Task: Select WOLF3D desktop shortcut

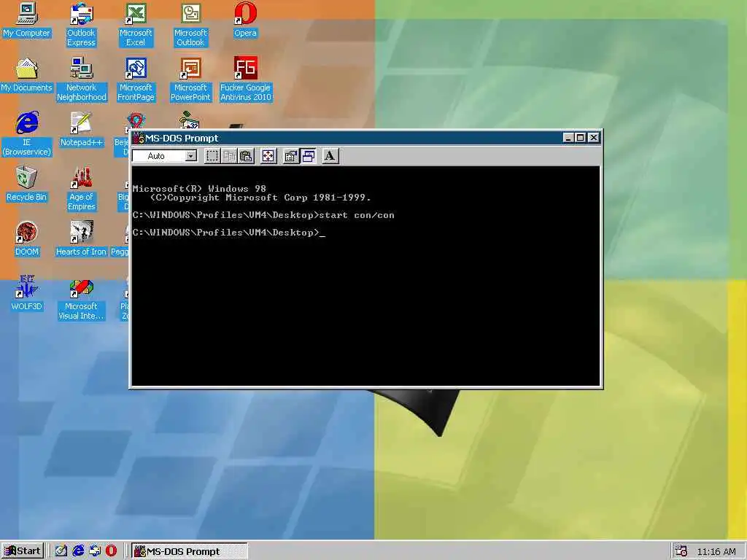Action: pyautogui.click(x=27, y=294)
